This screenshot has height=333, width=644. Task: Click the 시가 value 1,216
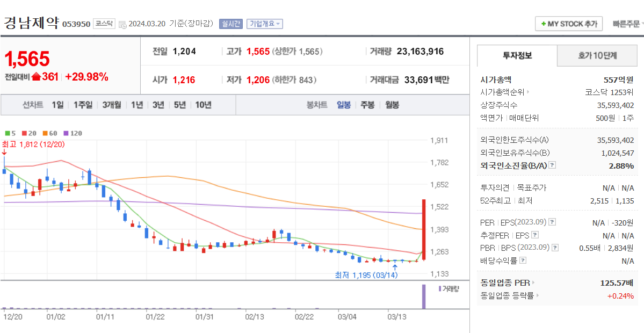pyautogui.click(x=184, y=80)
